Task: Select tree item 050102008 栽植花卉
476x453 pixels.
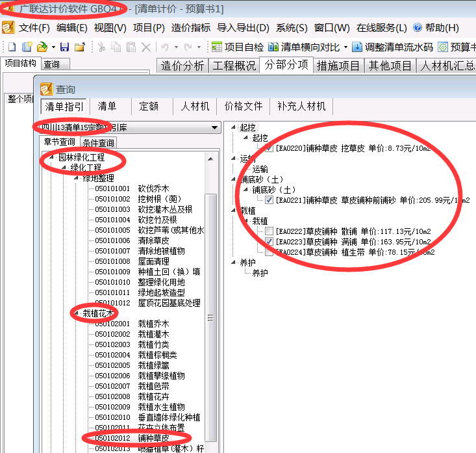Action: pyautogui.click(x=132, y=396)
